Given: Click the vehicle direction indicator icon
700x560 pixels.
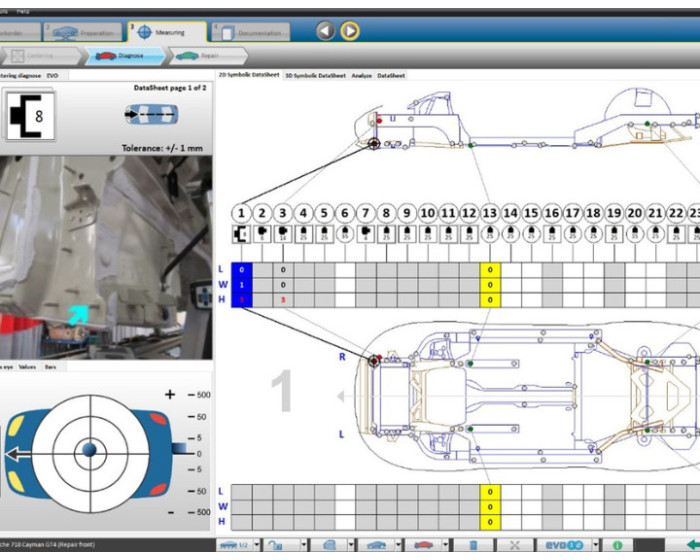Looking at the screenshot, I should [x=151, y=115].
